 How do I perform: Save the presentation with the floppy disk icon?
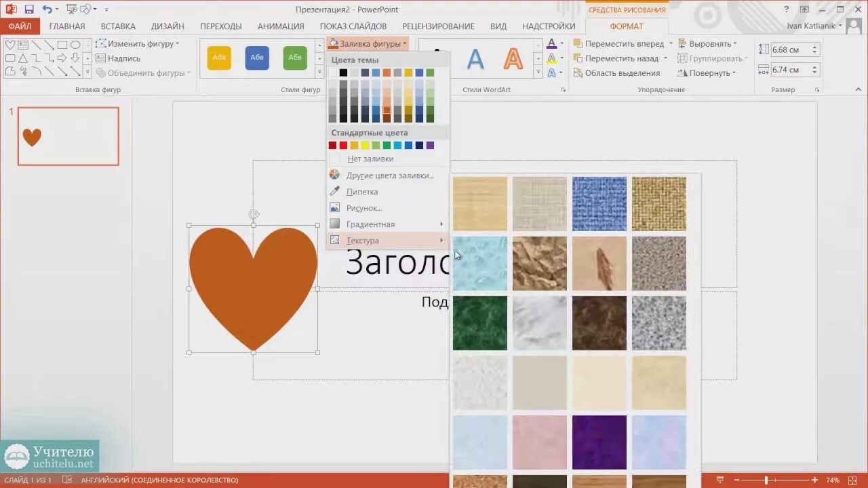(28, 9)
